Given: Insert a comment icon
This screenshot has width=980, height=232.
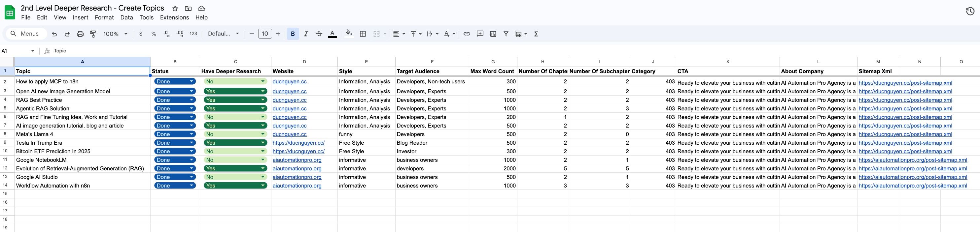Looking at the screenshot, I should 480,34.
